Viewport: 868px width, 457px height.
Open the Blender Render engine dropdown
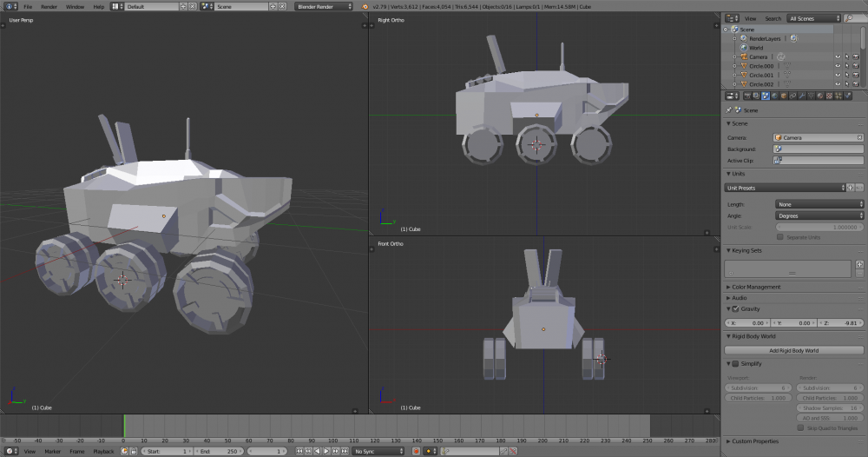pos(324,7)
